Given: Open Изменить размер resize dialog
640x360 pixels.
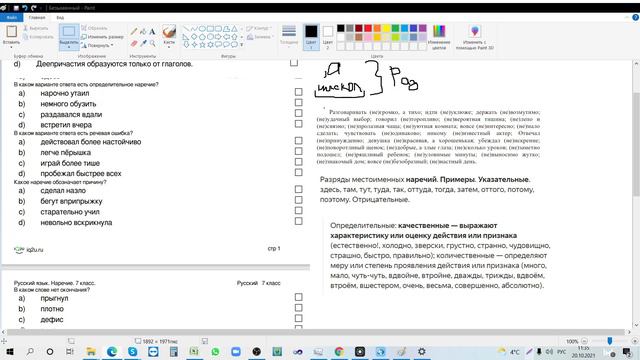Looking at the screenshot, I should click(x=102, y=37).
